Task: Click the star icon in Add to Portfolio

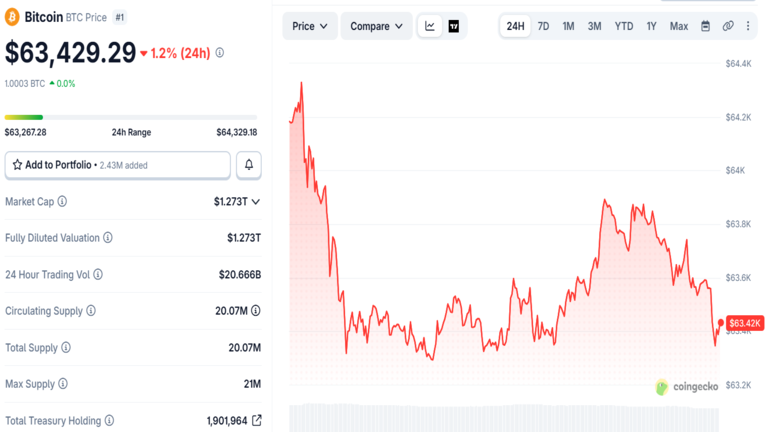Action: (x=18, y=165)
